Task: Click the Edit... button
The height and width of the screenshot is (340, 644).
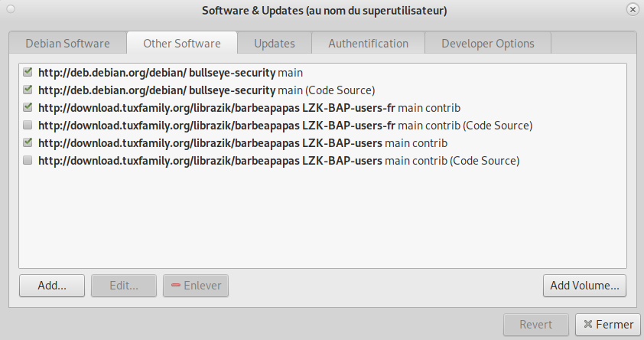Action: click(x=123, y=286)
